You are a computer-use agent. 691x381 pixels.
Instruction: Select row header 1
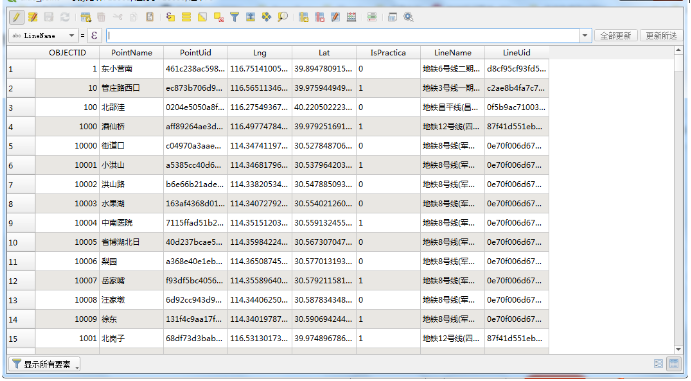pyautogui.click(x=21, y=69)
